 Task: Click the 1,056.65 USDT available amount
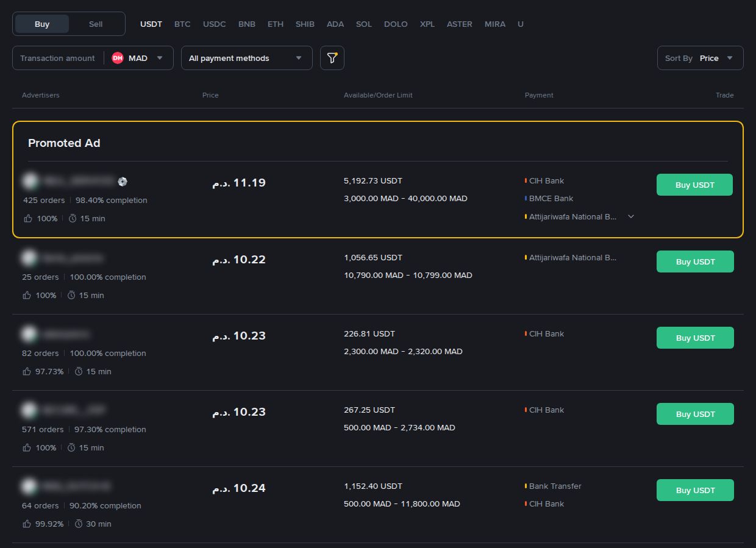click(x=373, y=257)
